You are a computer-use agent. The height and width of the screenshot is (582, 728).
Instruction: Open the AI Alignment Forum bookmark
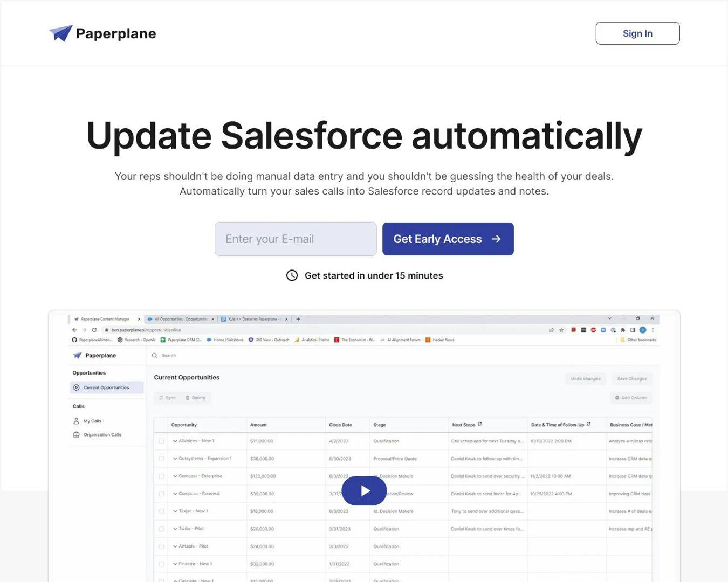pyautogui.click(x=400, y=340)
